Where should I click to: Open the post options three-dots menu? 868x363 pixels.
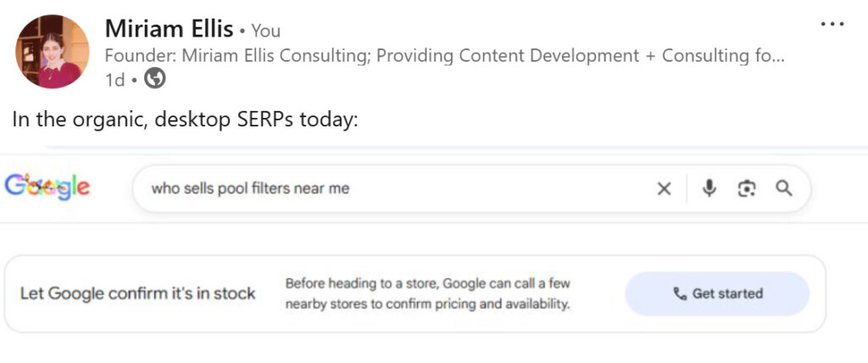click(x=832, y=24)
